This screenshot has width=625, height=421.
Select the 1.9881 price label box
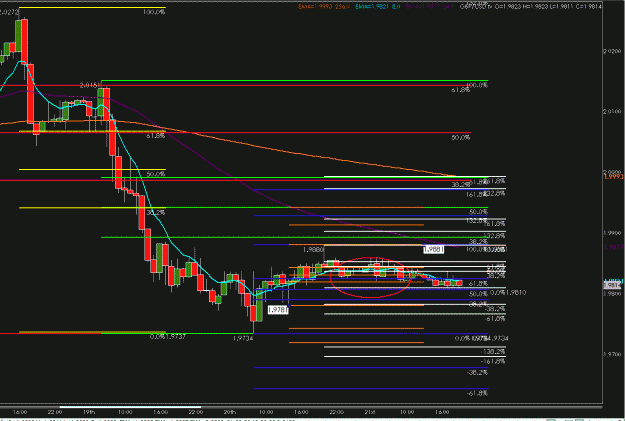coord(433,250)
